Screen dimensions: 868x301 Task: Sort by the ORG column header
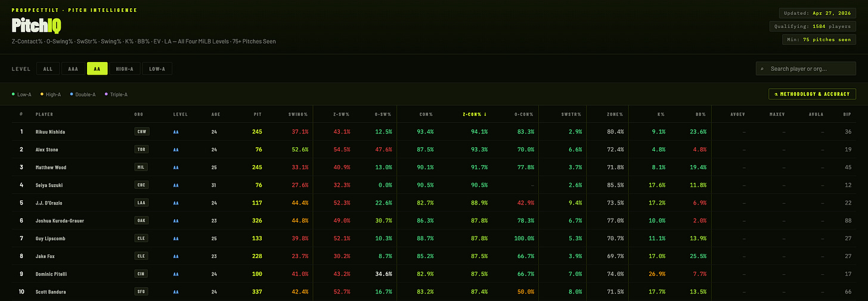(x=138, y=113)
